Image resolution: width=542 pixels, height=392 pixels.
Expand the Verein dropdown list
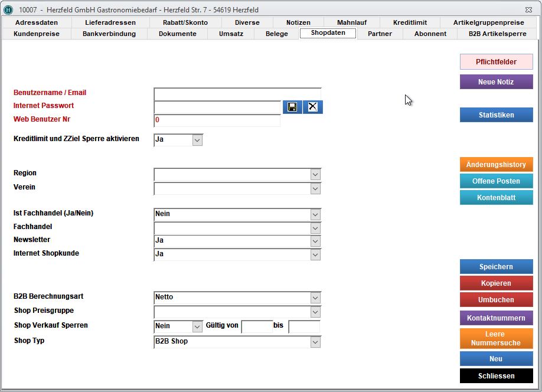pos(315,189)
